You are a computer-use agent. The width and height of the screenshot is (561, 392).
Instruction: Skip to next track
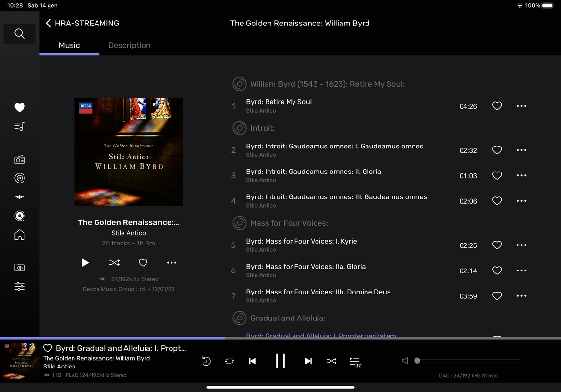pyautogui.click(x=308, y=361)
